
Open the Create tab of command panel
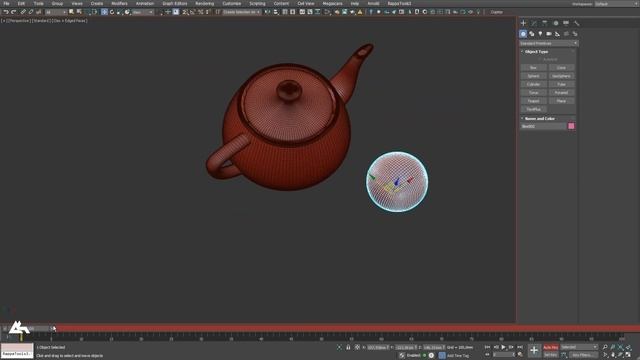(x=523, y=23)
